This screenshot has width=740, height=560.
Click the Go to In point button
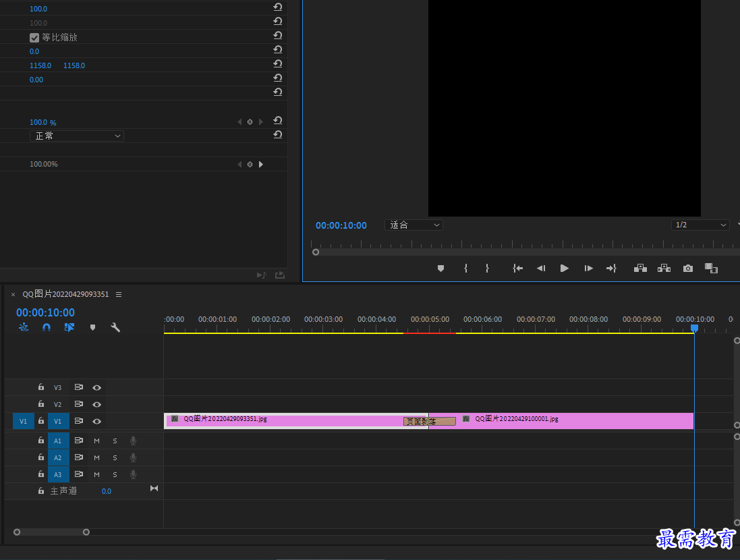517,269
